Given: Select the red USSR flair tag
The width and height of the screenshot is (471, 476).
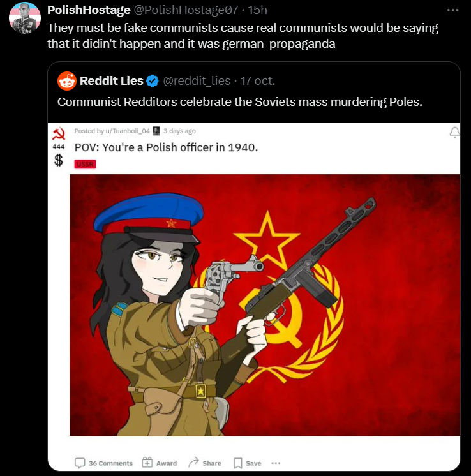Looking at the screenshot, I should click(85, 164).
